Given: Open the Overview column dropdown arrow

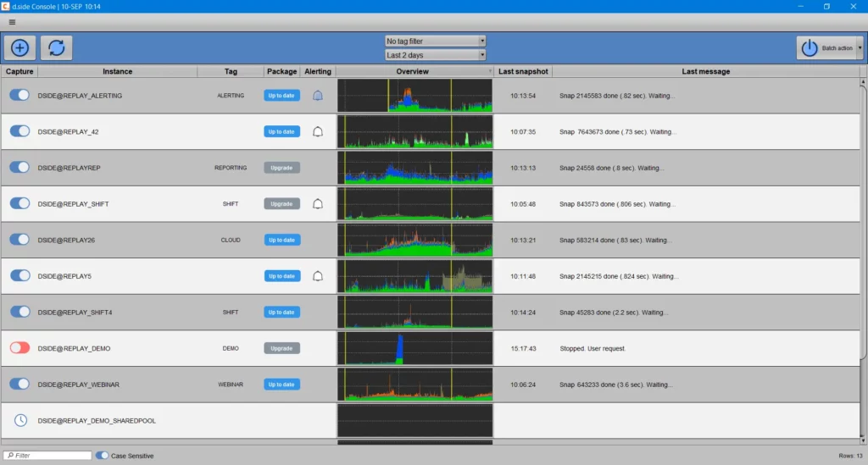Looking at the screenshot, I should (490, 71).
